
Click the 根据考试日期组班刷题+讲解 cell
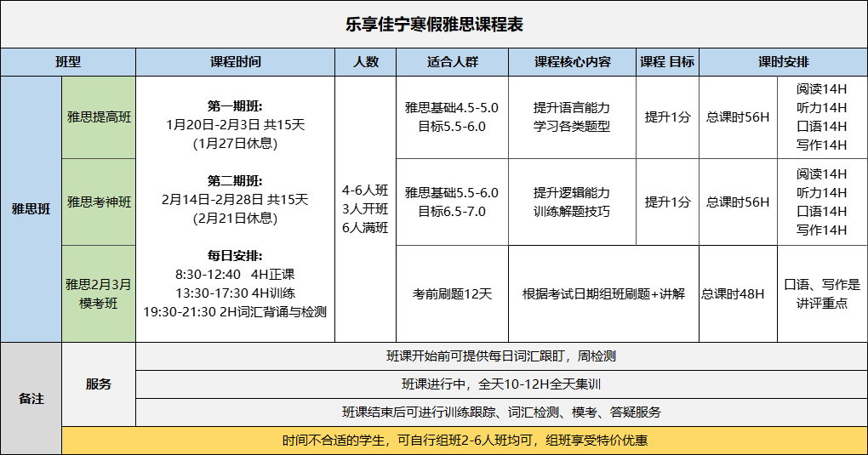(x=604, y=294)
